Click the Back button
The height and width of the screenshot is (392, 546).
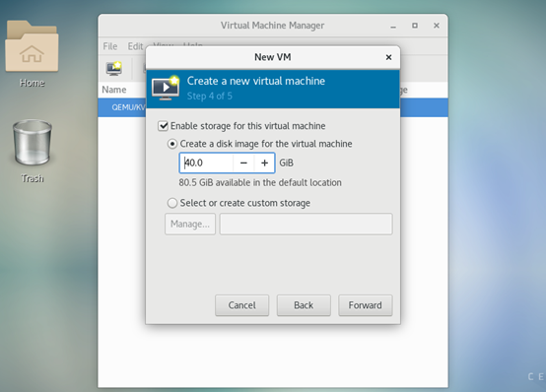pos(304,305)
